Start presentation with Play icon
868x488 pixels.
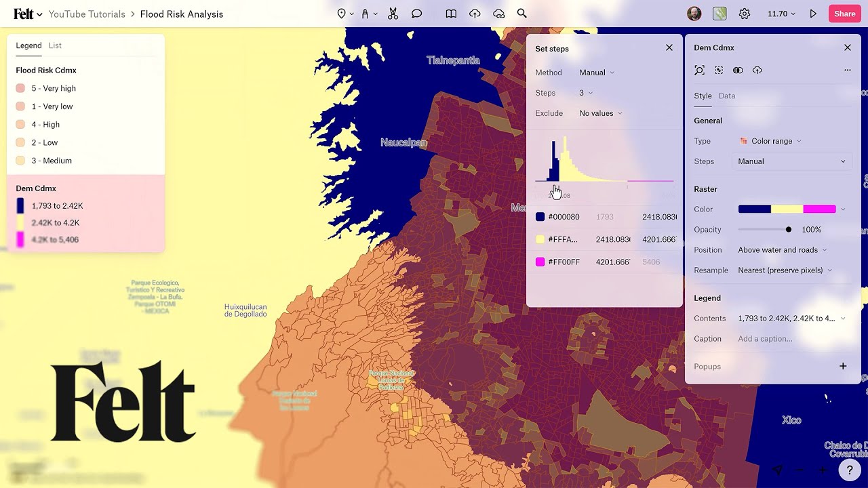coord(813,14)
